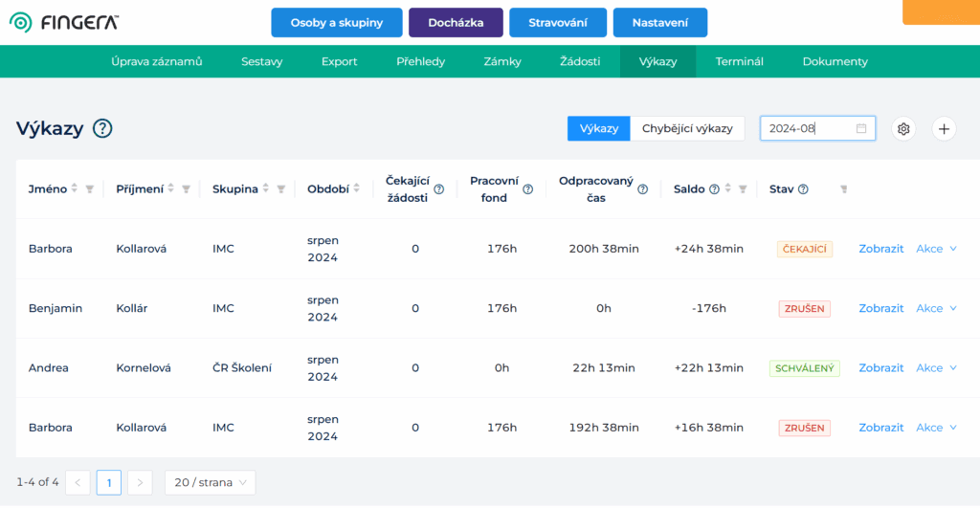Screen dimensions: 980x508
Task: Open the Výkazy help question-mark icon beside title
Action: [x=102, y=128]
